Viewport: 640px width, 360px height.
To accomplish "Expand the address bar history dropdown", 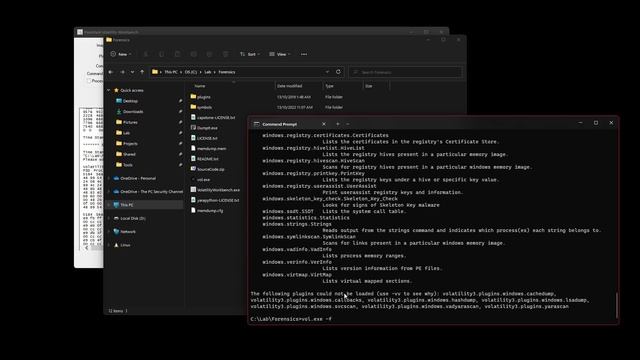I will tap(327, 72).
